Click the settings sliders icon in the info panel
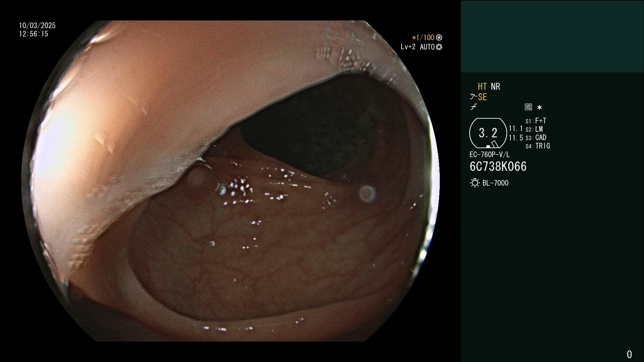644x362 pixels. 528,107
